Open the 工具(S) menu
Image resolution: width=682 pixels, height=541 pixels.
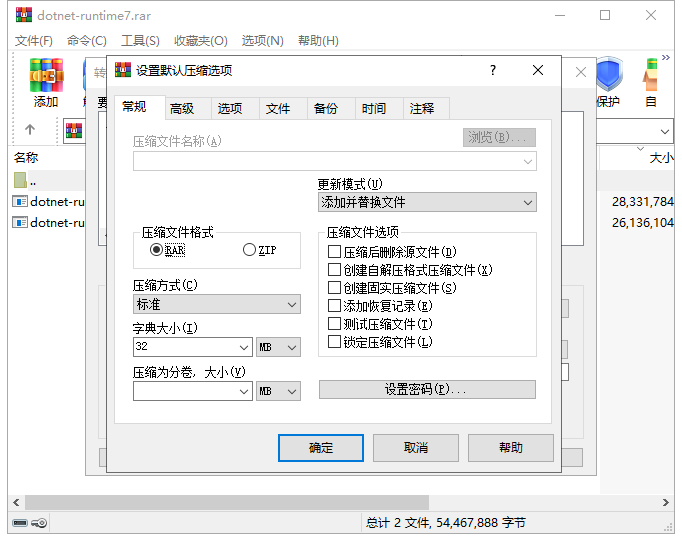tap(140, 40)
